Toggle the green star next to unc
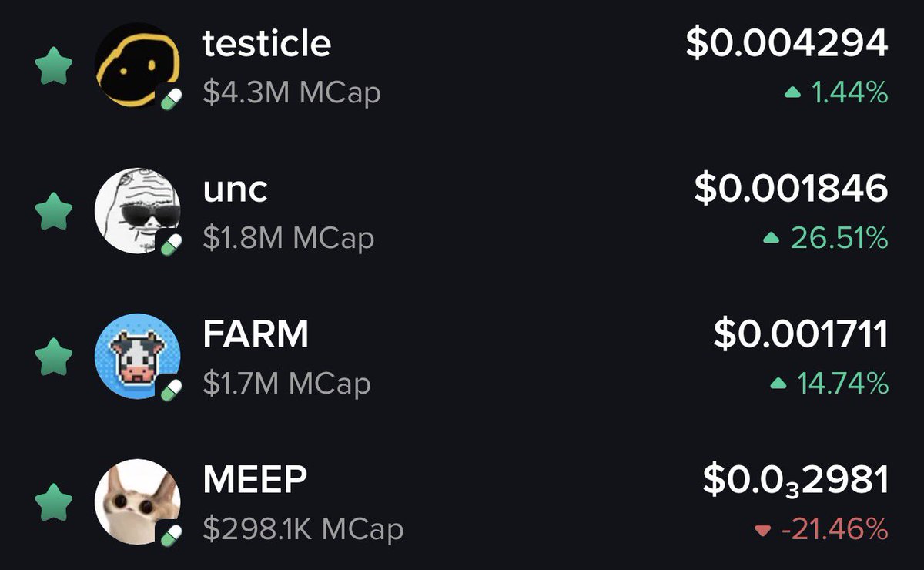924x570 pixels. pyautogui.click(x=54, y=211)
